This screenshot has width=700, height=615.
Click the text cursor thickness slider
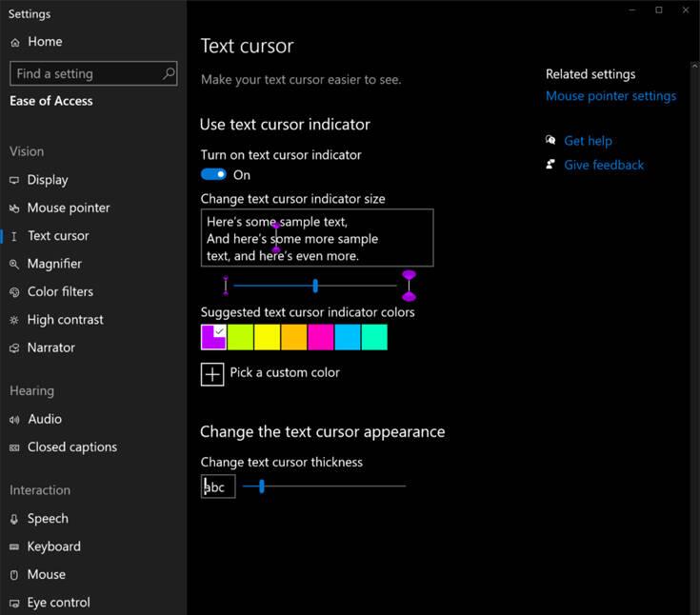point(324,486)
